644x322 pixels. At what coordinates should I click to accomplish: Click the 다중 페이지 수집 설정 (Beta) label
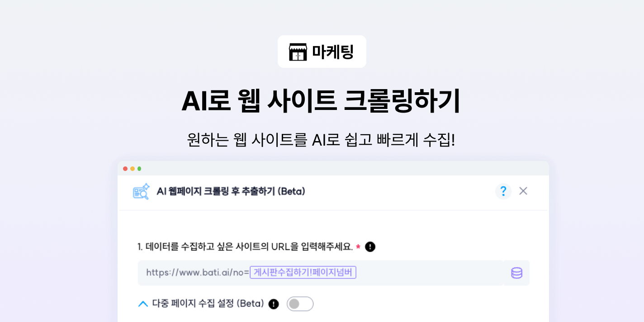pos(208,304)
